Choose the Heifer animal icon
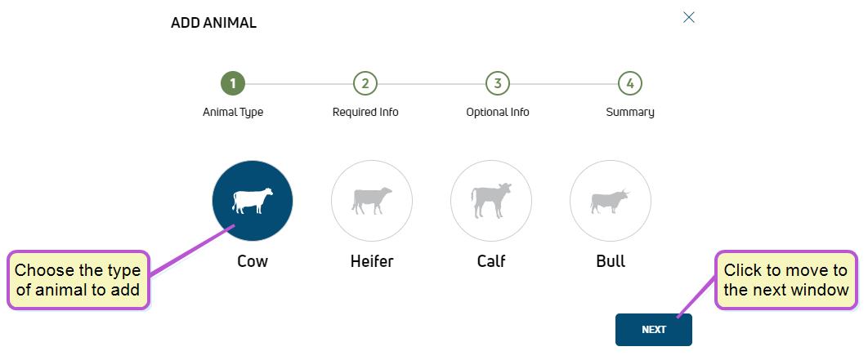The image size is (868, 360). click(371, 201)
